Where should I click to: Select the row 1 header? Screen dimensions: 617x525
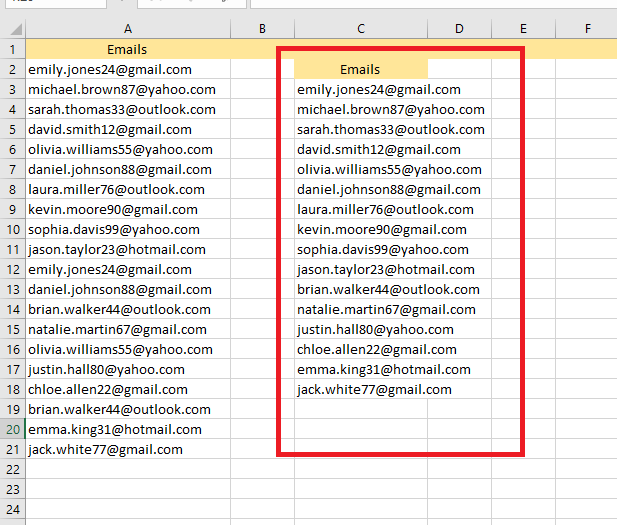[12, 49]
